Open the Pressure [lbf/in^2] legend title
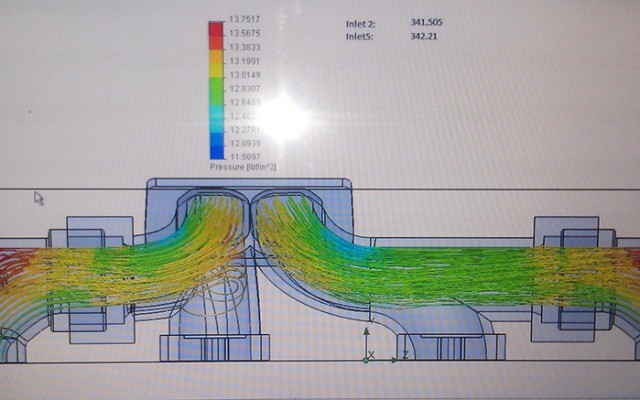The width and height of the screenshot is (640, 400). coord(243,167)
